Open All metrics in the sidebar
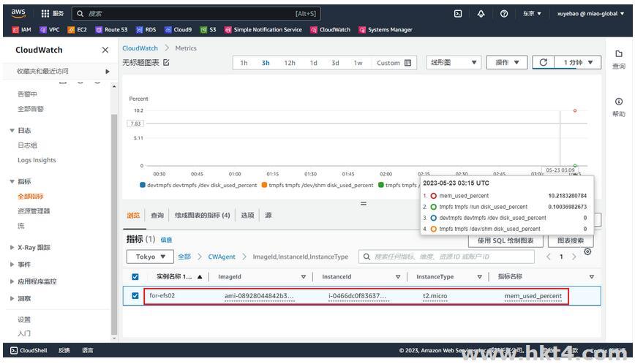635x364 pixels. (x=31, y=196)
